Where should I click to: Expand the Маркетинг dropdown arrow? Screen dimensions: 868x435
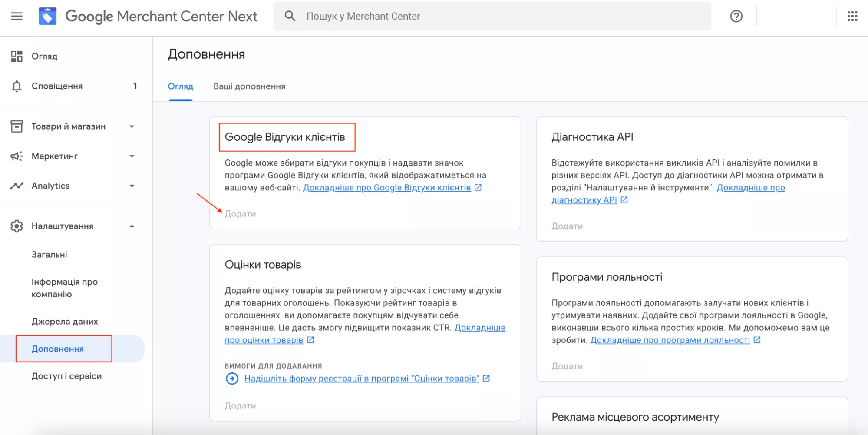pos(132,156)
